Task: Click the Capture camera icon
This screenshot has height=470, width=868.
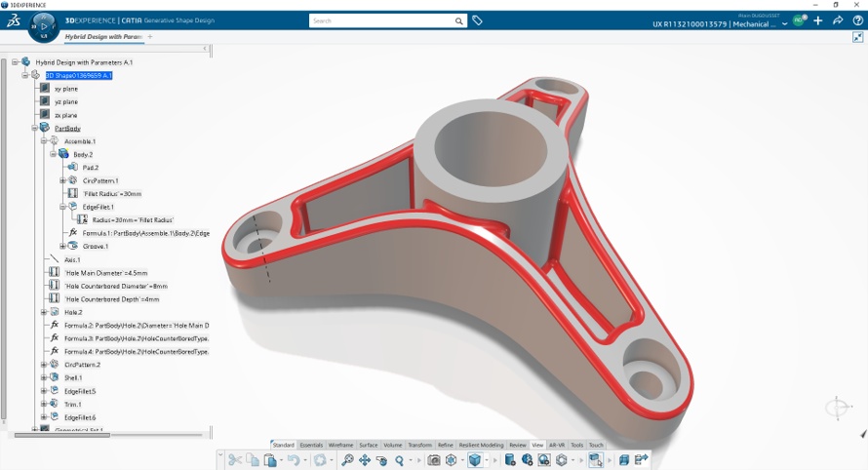Action: [434, 459]
